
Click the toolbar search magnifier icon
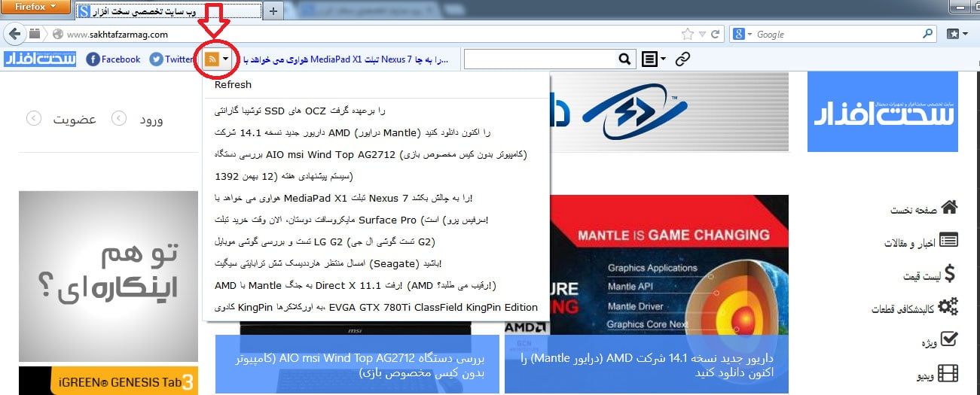click(x=624, y=59)
